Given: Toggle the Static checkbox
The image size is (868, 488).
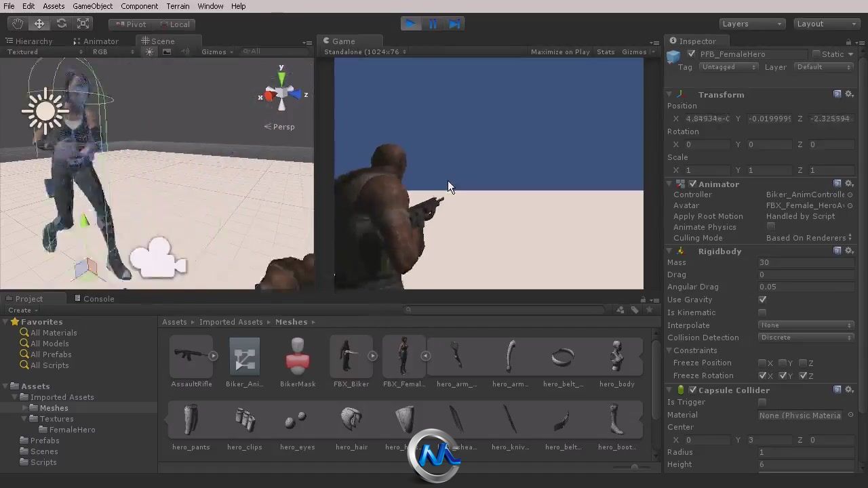Looking at the screenshot, I should point(816,54).
